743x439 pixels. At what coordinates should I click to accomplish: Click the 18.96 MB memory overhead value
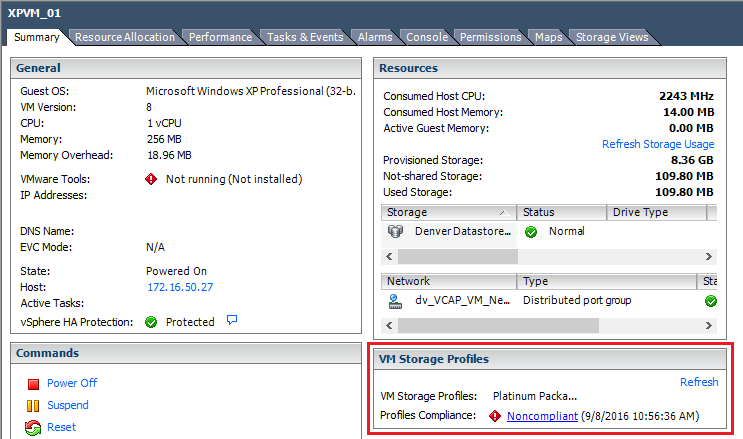pyautogui.click(x=169, y=155)
